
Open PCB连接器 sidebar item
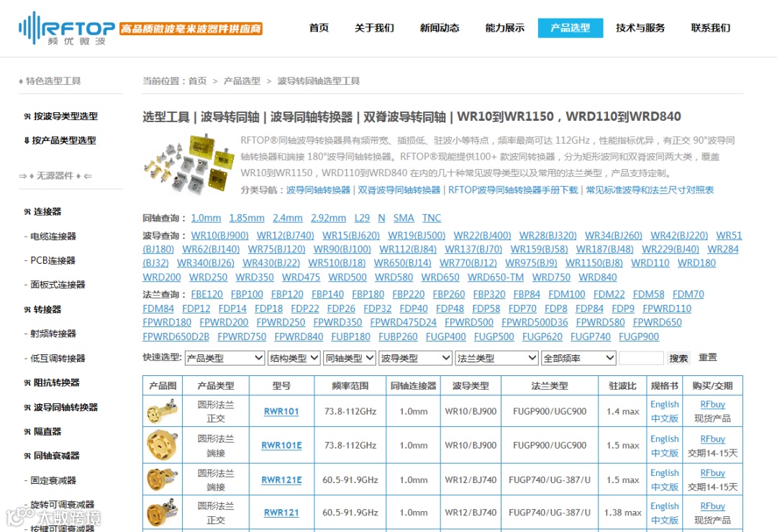click(53, 260)
